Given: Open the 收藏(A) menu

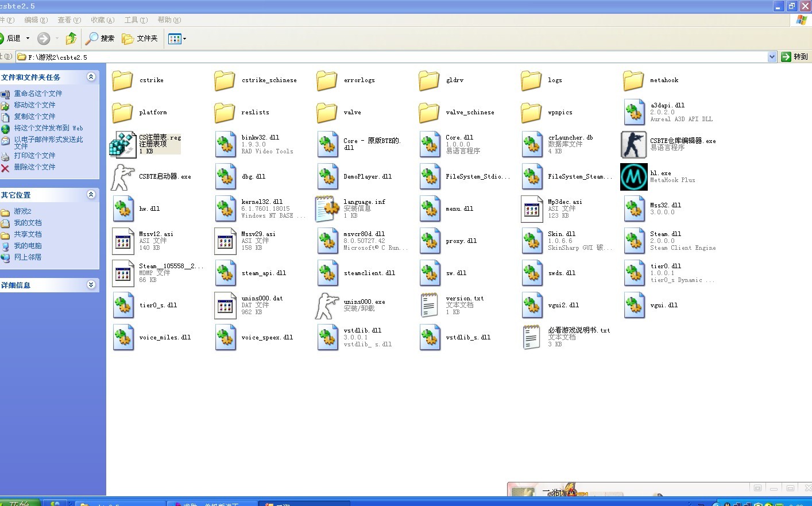Looking at the screenshot, I should point(103,20).
